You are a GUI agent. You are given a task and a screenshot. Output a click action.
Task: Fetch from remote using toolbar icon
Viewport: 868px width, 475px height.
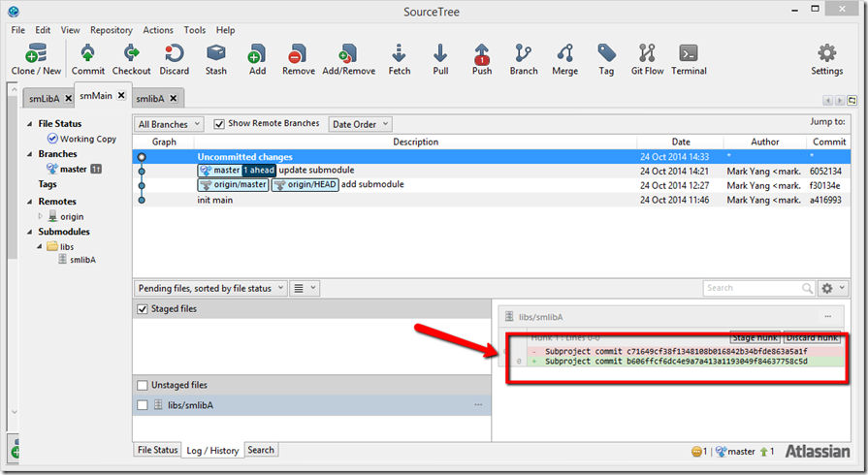400,59
